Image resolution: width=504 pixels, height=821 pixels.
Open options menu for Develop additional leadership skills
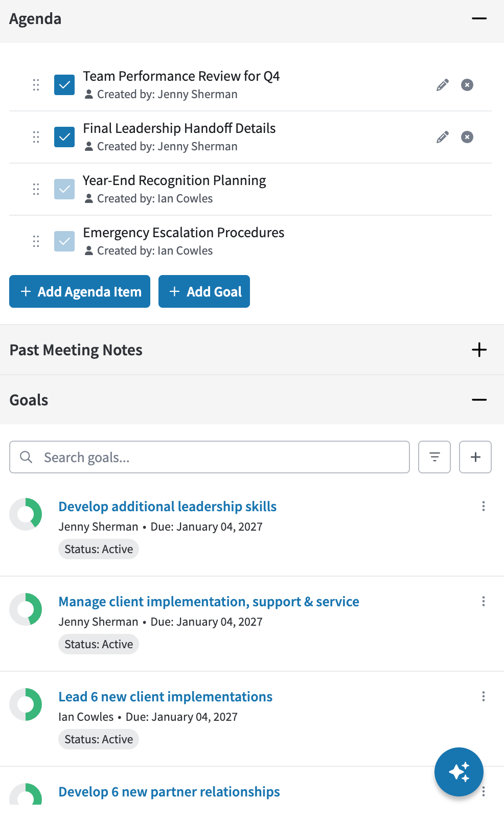(484, 506)
